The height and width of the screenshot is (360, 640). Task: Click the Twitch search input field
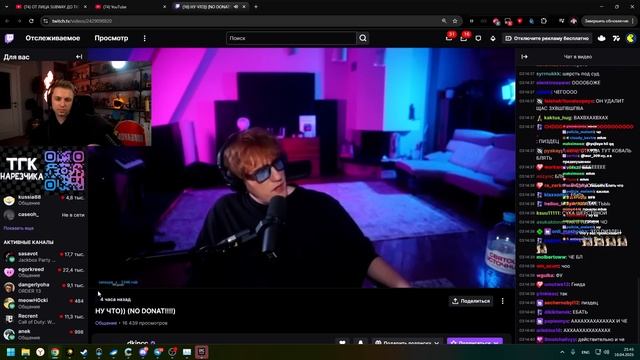[x=291, y=38]
